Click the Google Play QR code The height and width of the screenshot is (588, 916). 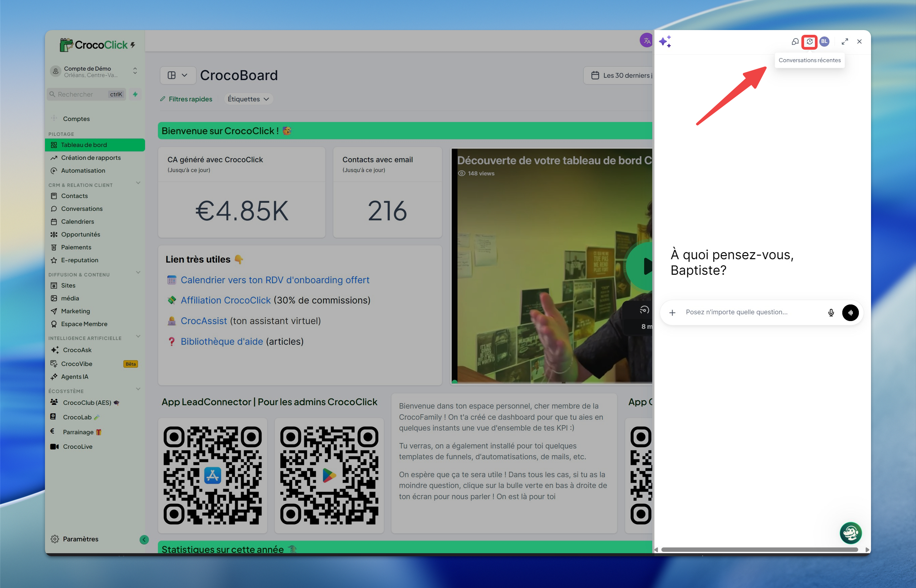[x=329, y=476]
